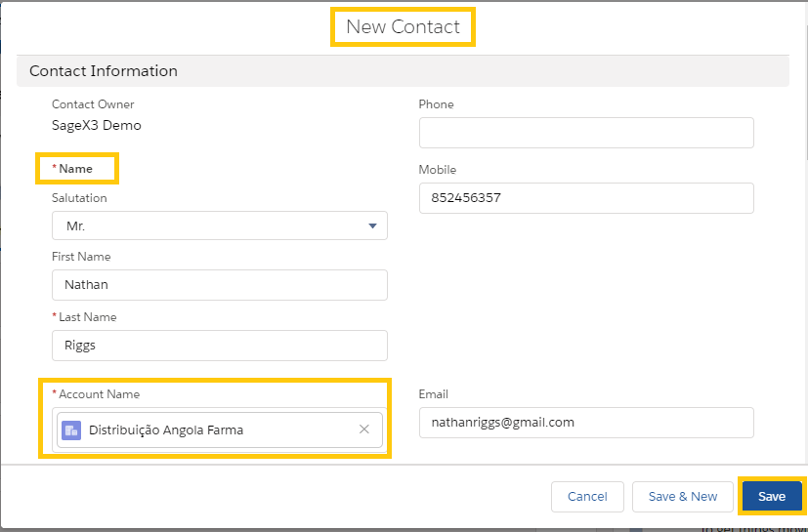The width and height of the screenshot is (808, 532).
Task: Click the Mobile field containing 852456357
Action: point(586,198)
